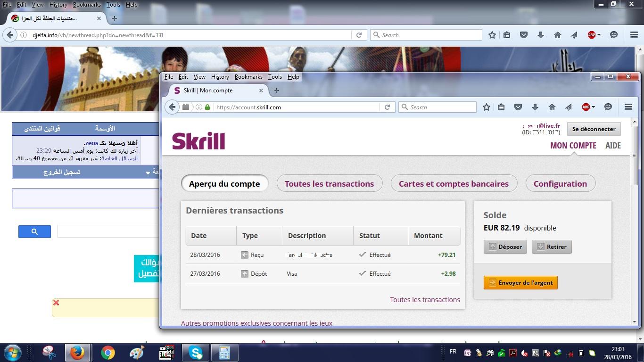Reload the Skrill account page
644x362 pixels.
tap(387, 107)
